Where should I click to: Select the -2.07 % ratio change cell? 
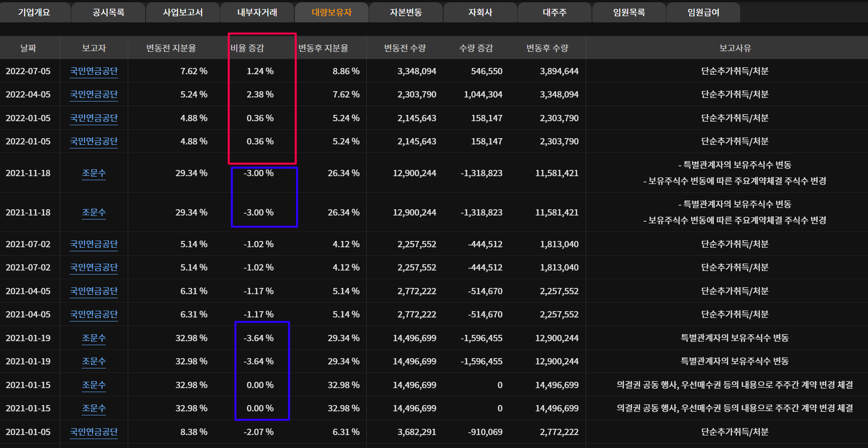[259, 432]
